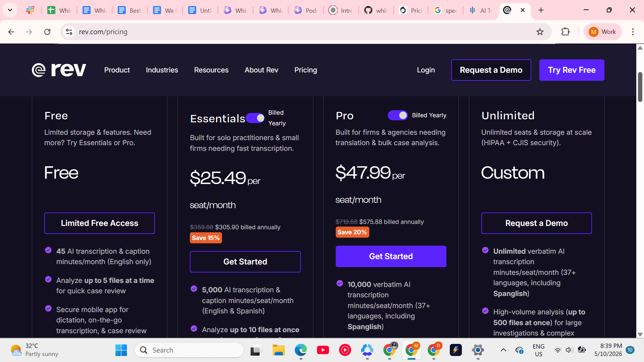Click the Save 20% badge
Screen dimensions: 644x362
pos(352,232)
